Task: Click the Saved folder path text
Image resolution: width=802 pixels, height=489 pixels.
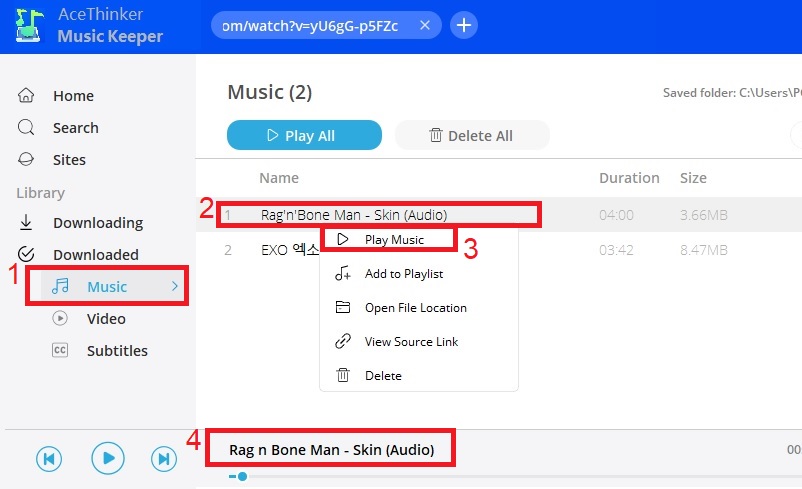Action: (732, 93)
